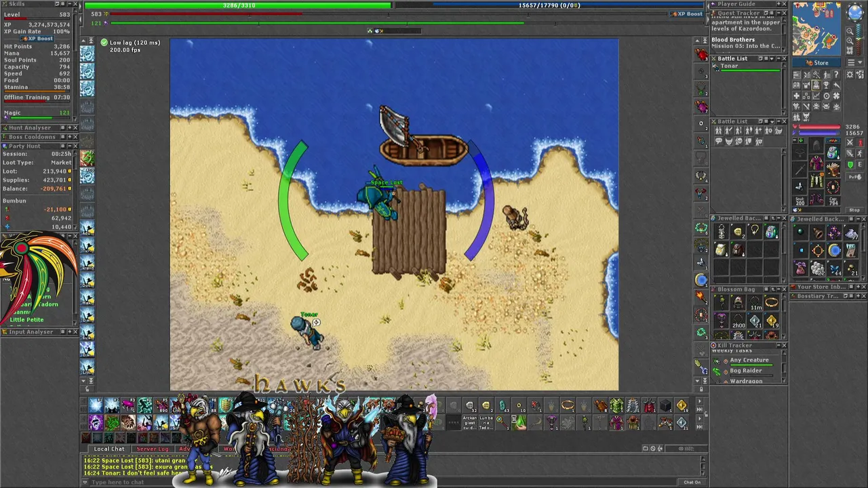Screen dimensions: 868x488
Task: Collapse filters in second Battle List header
Action: (x=772, y=121)
